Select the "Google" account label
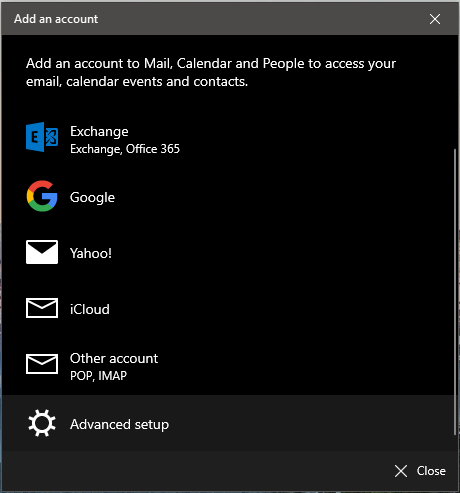460x493 pixels. pyautogui.click(x=92, y=197)
